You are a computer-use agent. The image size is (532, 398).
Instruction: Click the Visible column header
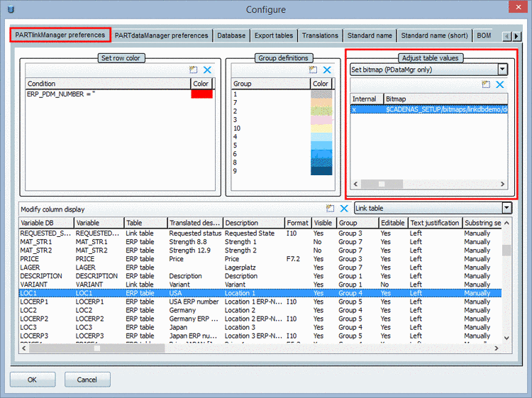[x=323, y=223]
